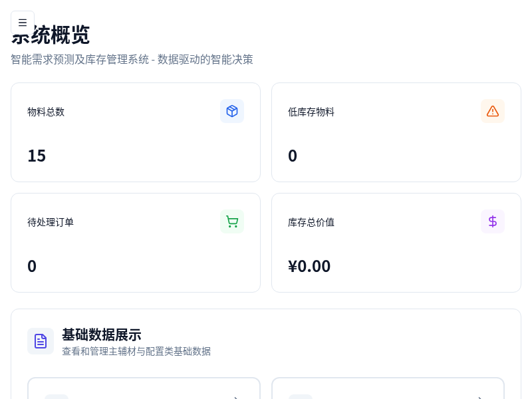Click the 系统概览 page title
Viewport: 532px width, 399px height.
(50, 35)
